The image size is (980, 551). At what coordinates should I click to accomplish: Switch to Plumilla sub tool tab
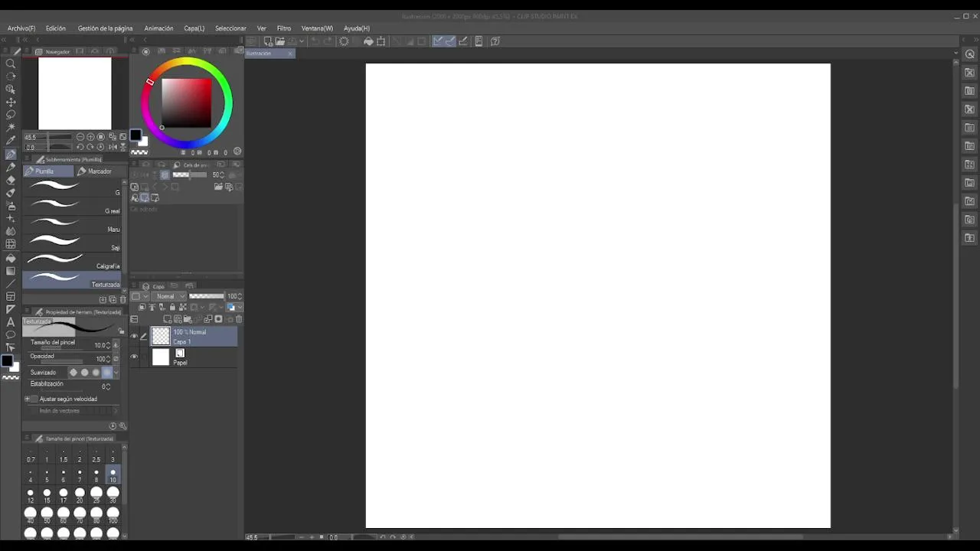coord(47,171)
